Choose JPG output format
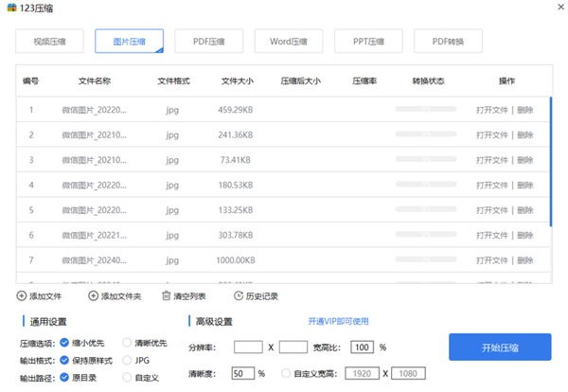 click(128, 360)
